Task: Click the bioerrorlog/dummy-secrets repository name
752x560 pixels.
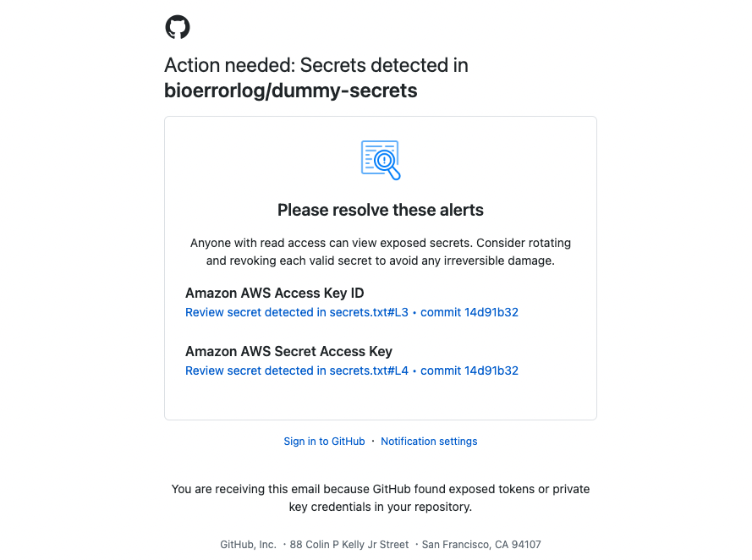Action: pyautogui.click(x=291, y=91)
